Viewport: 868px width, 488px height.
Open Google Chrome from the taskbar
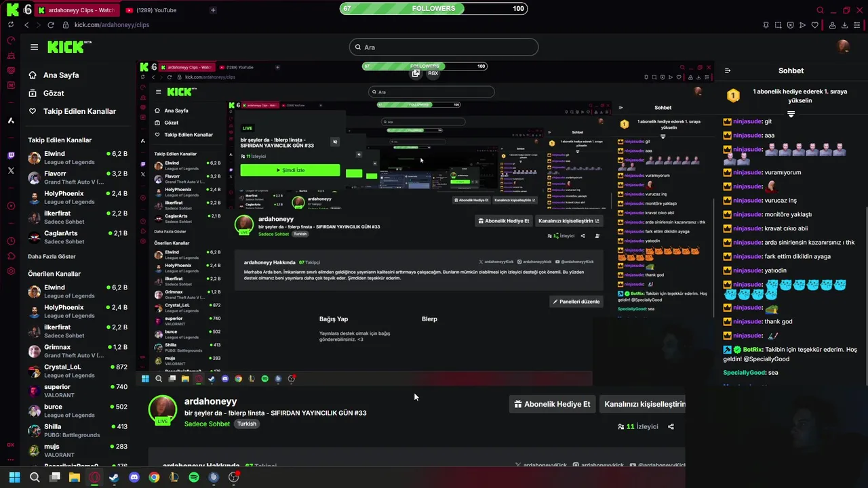click(x=154, y=477)
